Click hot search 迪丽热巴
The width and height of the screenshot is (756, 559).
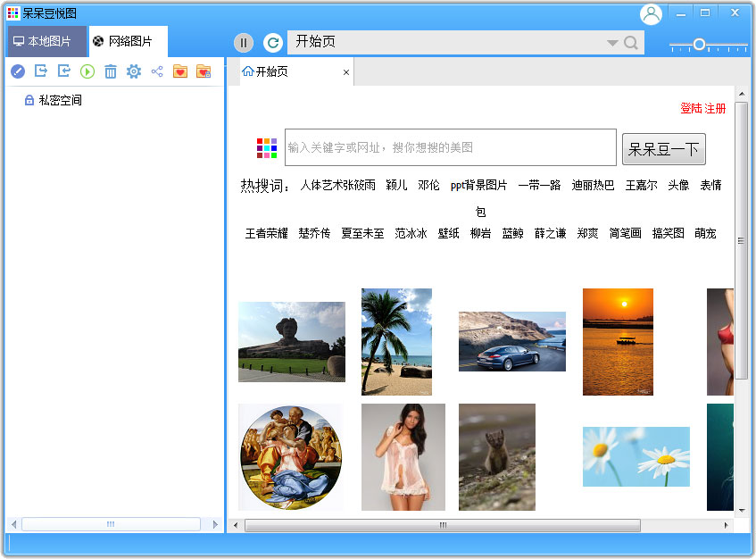593,185
